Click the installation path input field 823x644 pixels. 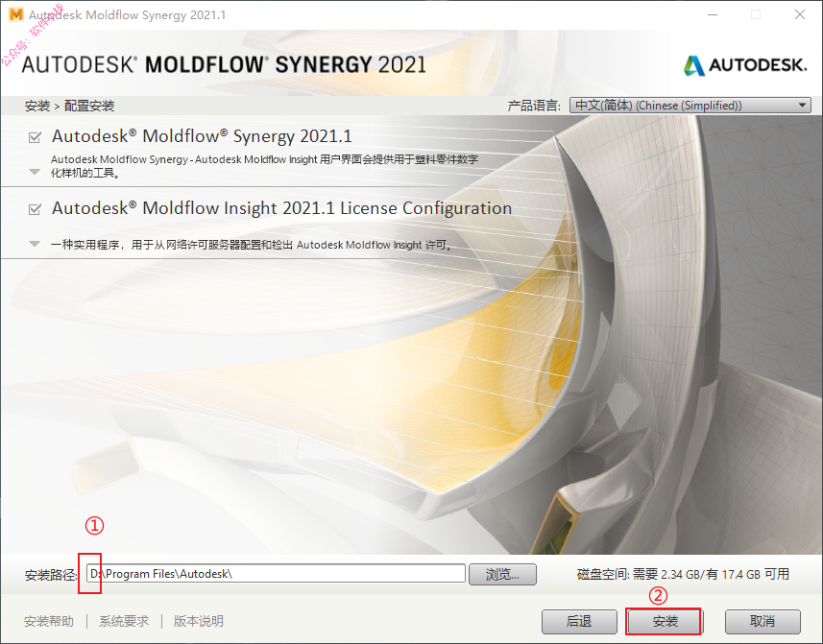[276, 573]
